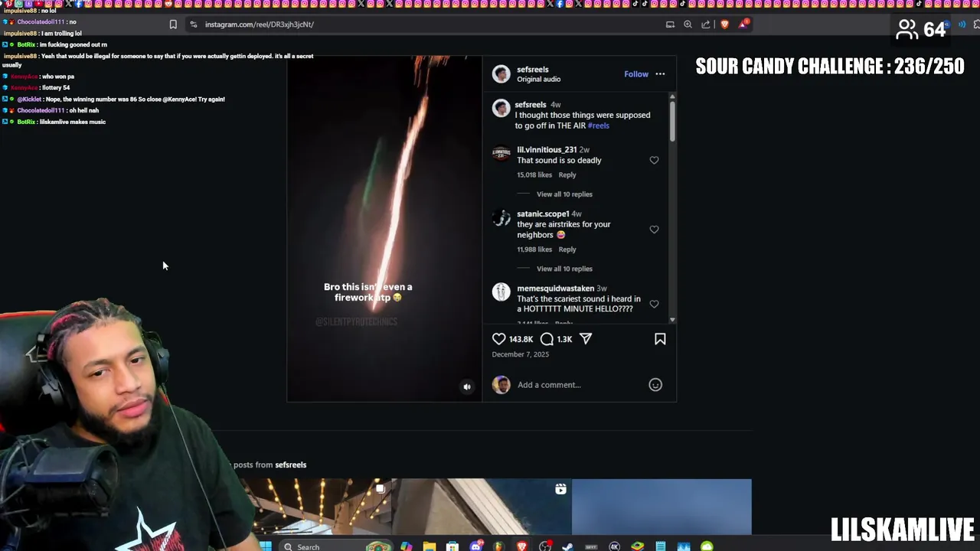Click the taskbar Search box
The width and height of the screenshot is (980, 551).
[335, 546]
